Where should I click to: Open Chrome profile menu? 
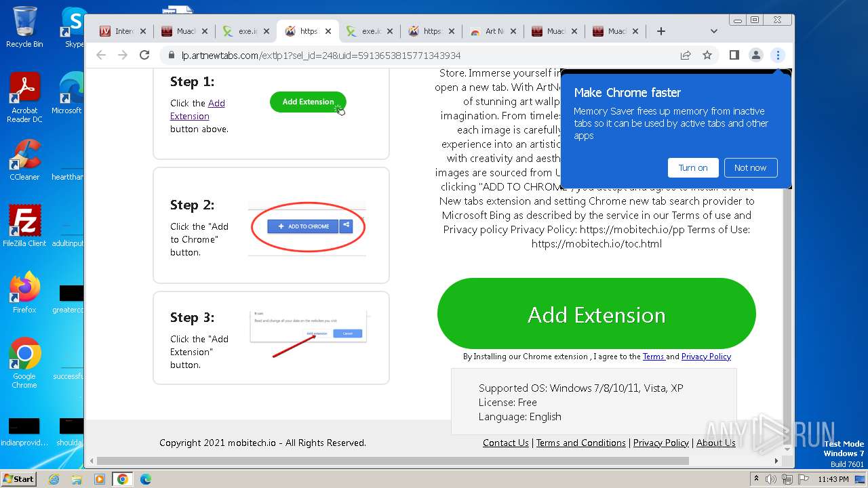point(755,55)
